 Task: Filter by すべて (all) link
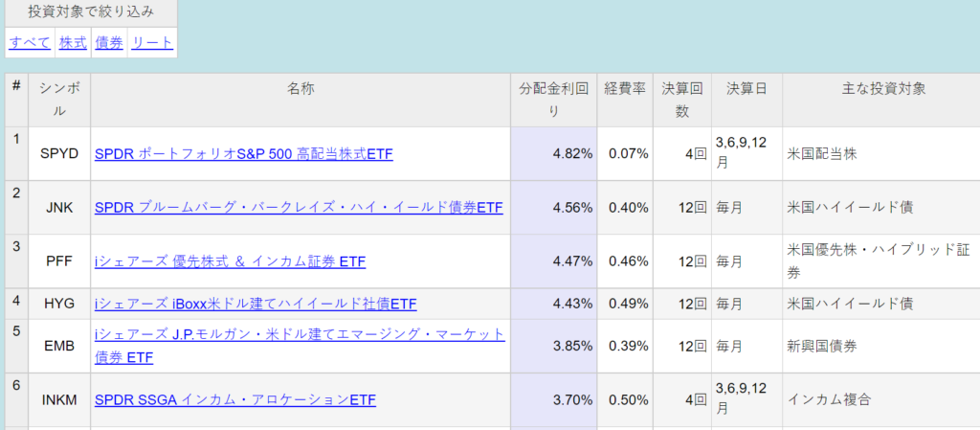pyautogui.click(x=30, y=43)
